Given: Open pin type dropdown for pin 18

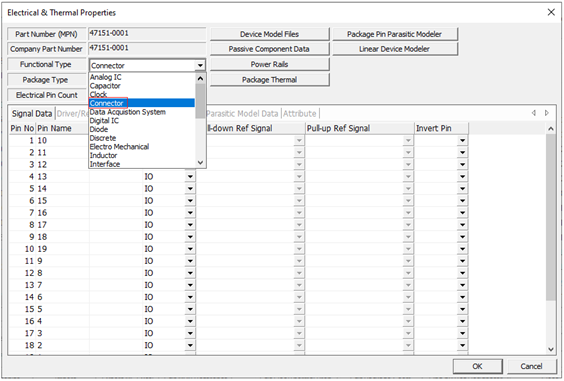Looking at the screenshot, I should [x=190, y=345].
